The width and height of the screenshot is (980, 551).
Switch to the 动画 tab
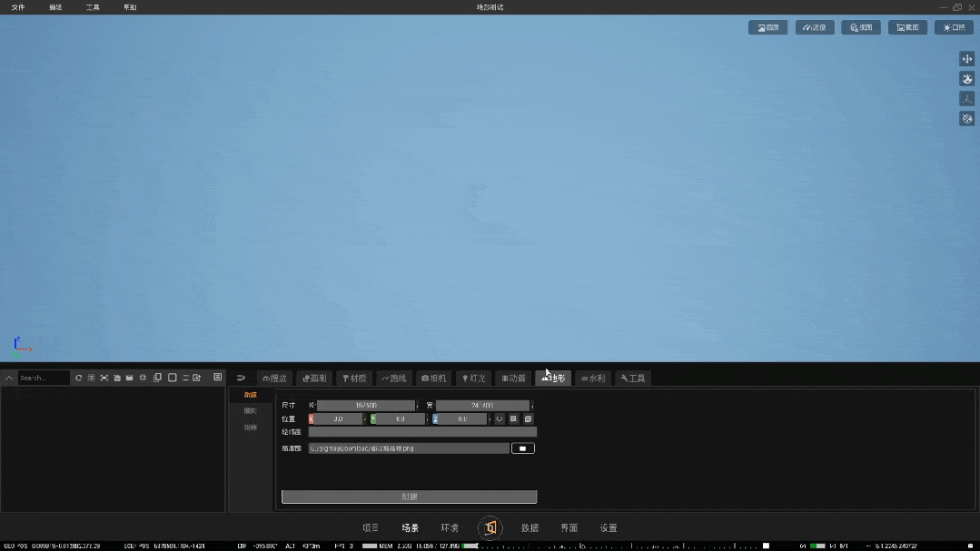(514, 378)
